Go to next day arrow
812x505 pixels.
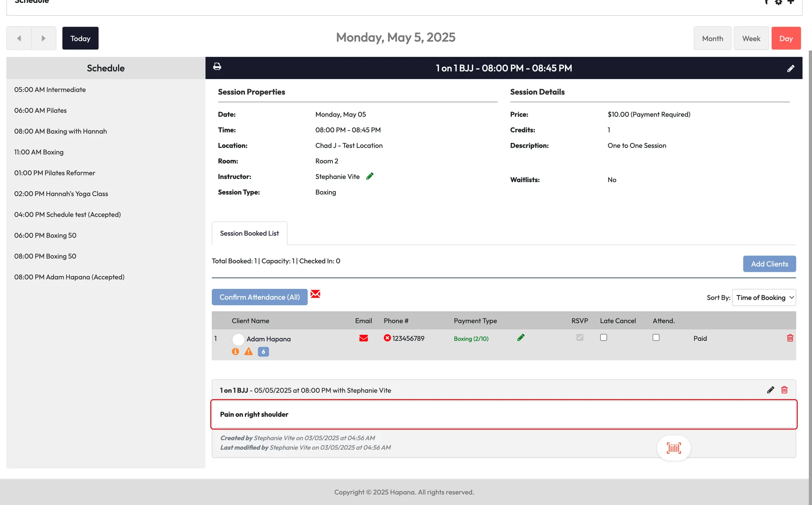[44, 38]
